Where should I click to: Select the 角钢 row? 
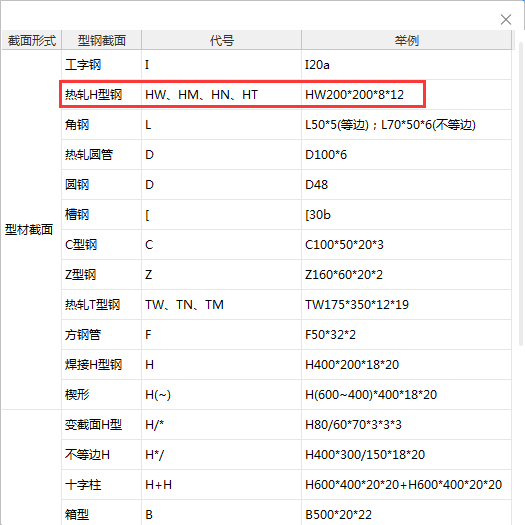tap(286, 125)
